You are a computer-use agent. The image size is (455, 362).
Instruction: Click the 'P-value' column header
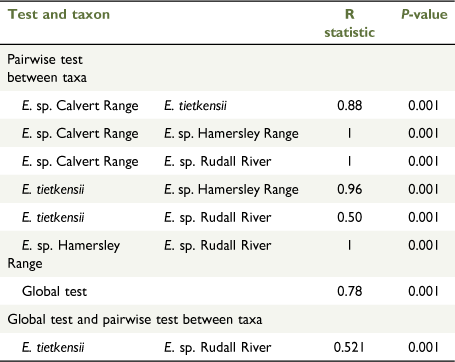pos(424,14)
